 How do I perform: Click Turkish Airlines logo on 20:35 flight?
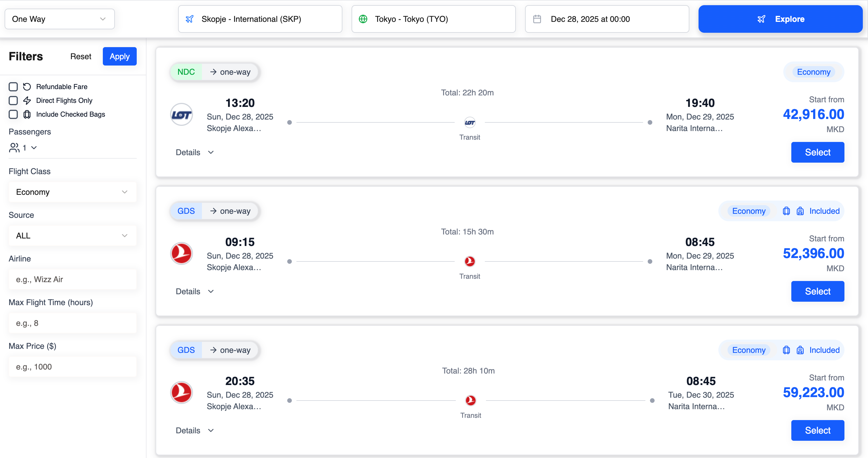coord(181,392)
